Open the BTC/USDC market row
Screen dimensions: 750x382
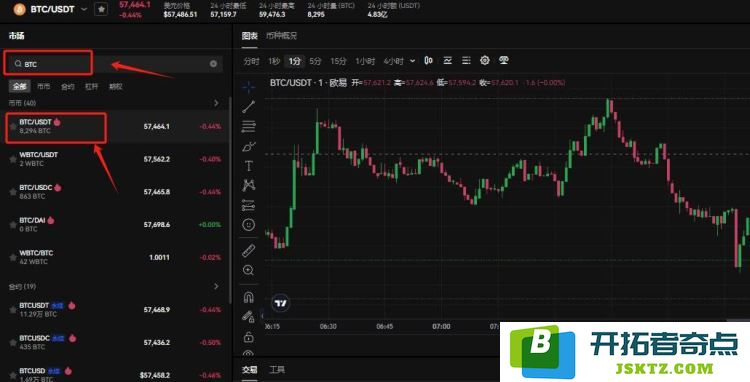[115, 192]
